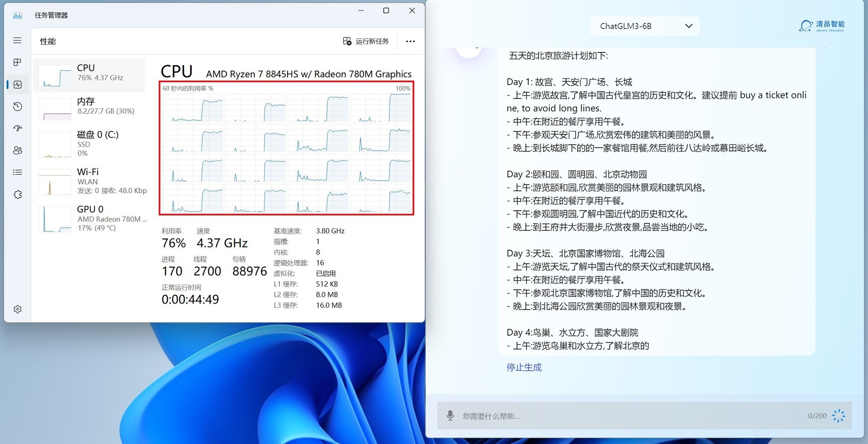Open the three-dot more options menu

click(410, 41)
